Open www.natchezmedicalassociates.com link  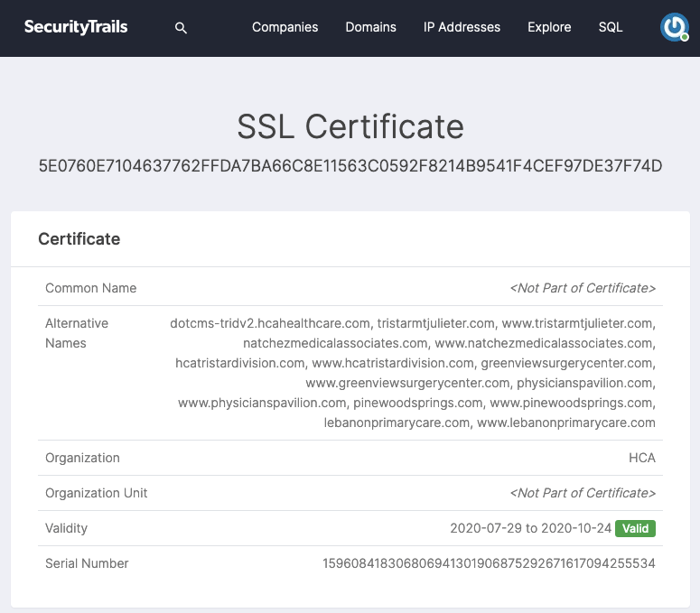pos(544,343)
